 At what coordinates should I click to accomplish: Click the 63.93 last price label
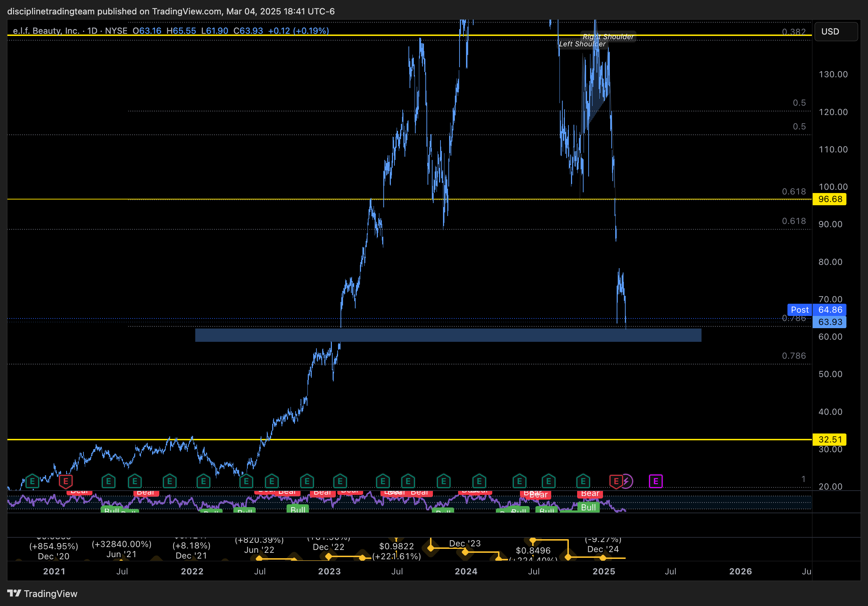click(830, 322)
